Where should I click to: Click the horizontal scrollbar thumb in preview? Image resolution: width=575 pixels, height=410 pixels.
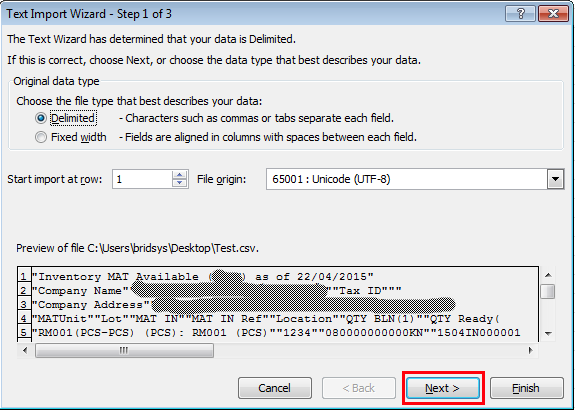[x=124, y=350]
